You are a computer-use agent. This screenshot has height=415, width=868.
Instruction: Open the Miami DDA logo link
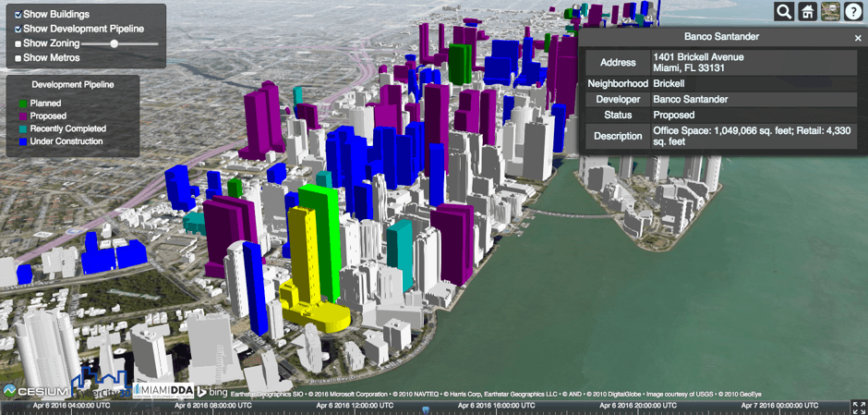click(163, 391)
